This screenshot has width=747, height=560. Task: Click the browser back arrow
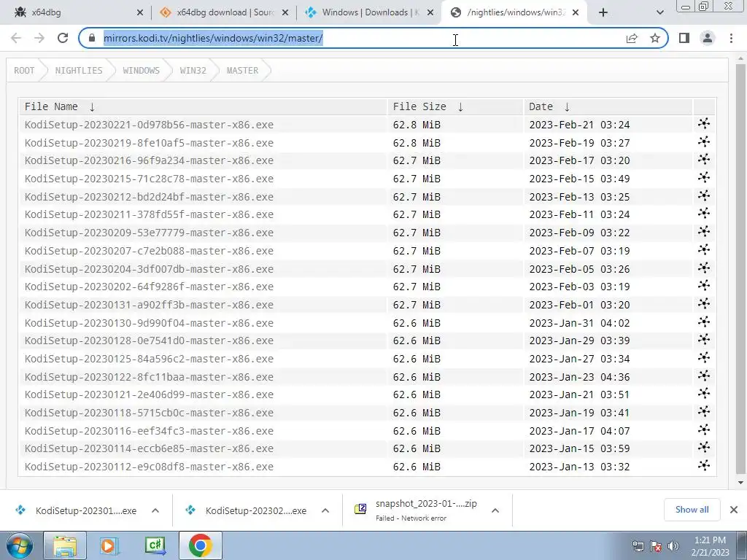click(16, 38)
